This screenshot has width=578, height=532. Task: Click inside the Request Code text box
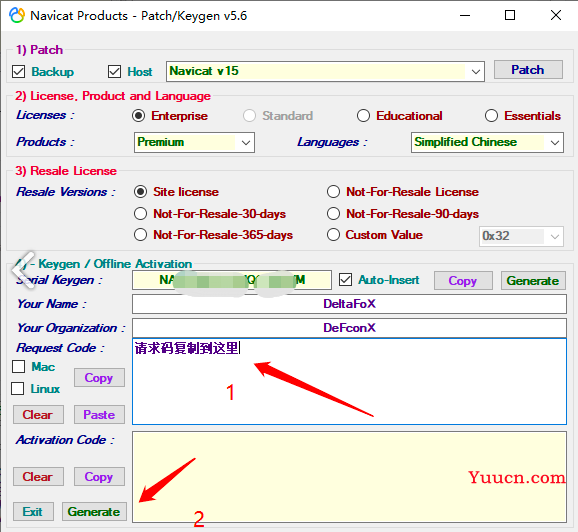pos(349,382)
